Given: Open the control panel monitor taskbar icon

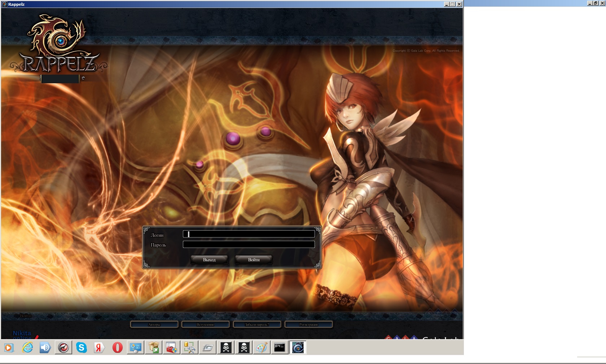Looking at the screenshot, I should point(136,348).
